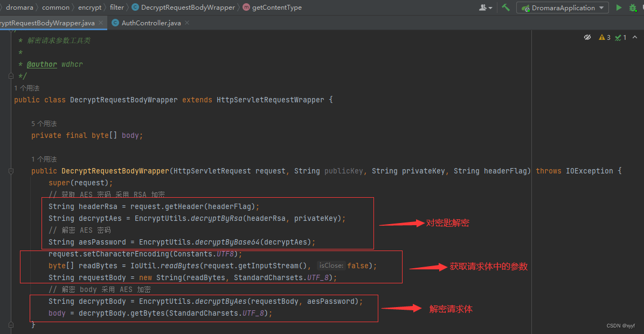Click the yellow warning triangle showing 3
Viewport: 644px width, 334px height.
point(604,37)
